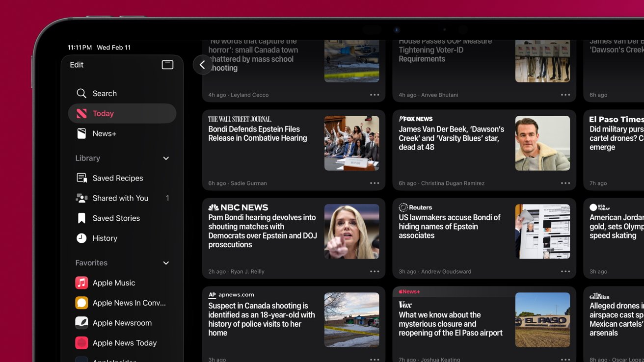Image resolution: width=644 pixels, height=362 pixels.
Task: Tap Edit to customize the sidebar
Action: pos(76,64)
